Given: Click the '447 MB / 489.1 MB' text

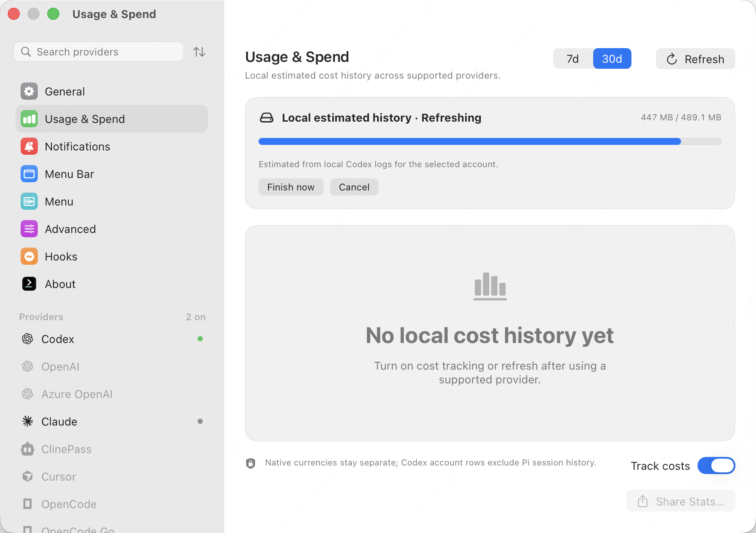Looking at the screenshot, I should pyautogui.click(x=681, y=117).
